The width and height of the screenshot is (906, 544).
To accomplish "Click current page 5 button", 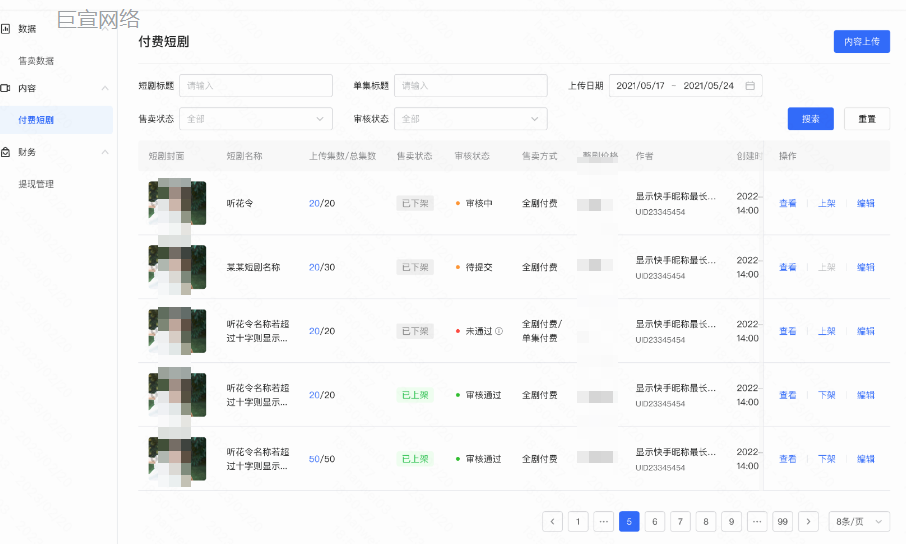I will [629, 521].
